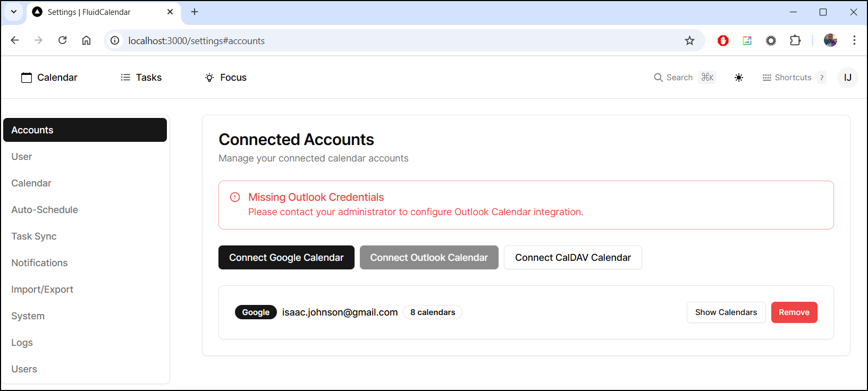
Task: Click the question mark shortcut badge
Action: pyautogui.click(x=822, y=78)
